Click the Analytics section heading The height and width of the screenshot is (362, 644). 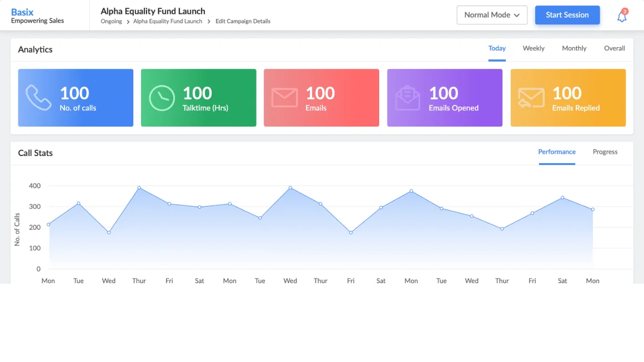[x=36, y=50]
